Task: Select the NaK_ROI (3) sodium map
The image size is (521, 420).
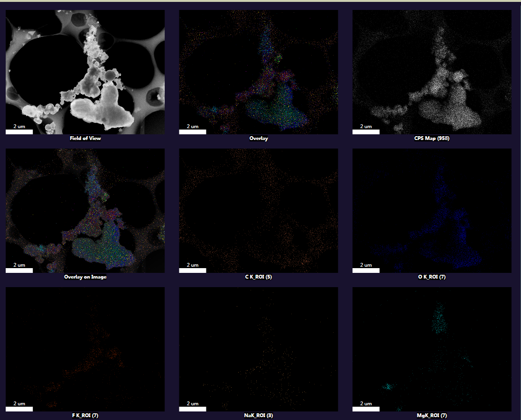Action: click(259, 349)
